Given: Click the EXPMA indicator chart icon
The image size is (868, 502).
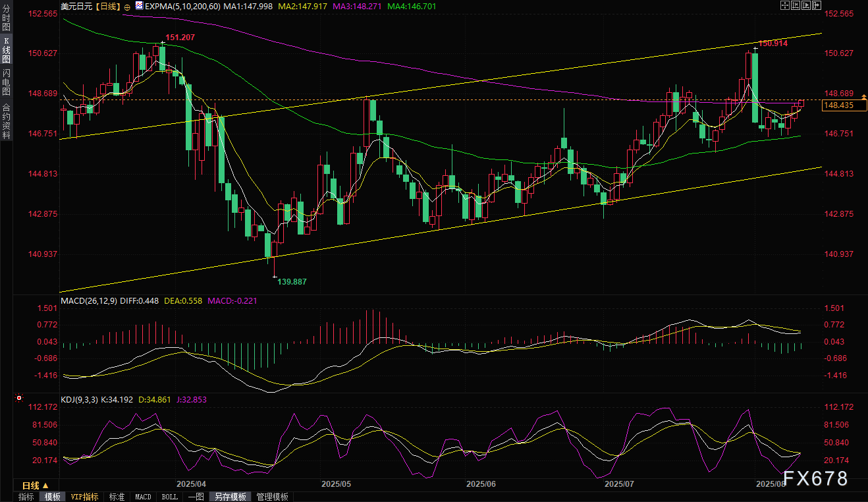Looking at the screenshot, I should click(139, 5).
